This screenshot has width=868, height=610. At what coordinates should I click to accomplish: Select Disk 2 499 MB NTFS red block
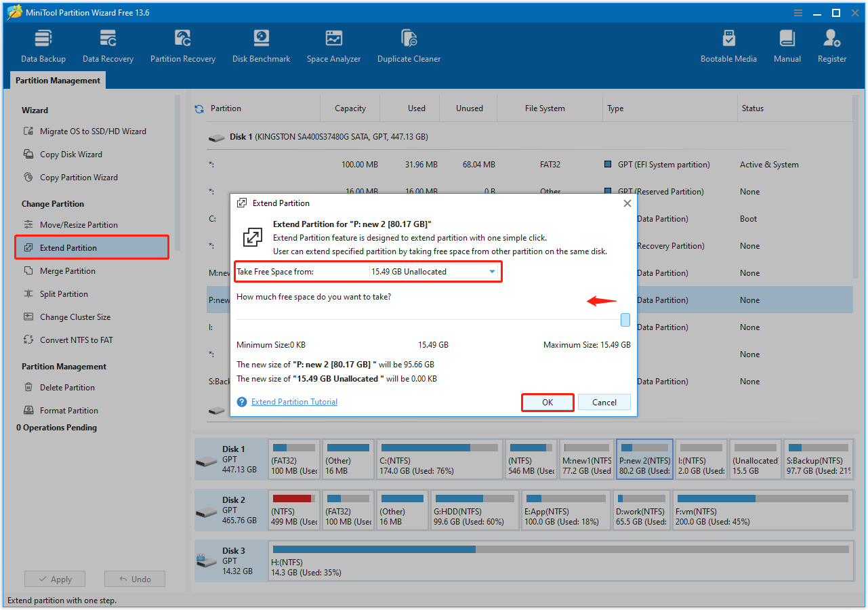tap(294, 510)
